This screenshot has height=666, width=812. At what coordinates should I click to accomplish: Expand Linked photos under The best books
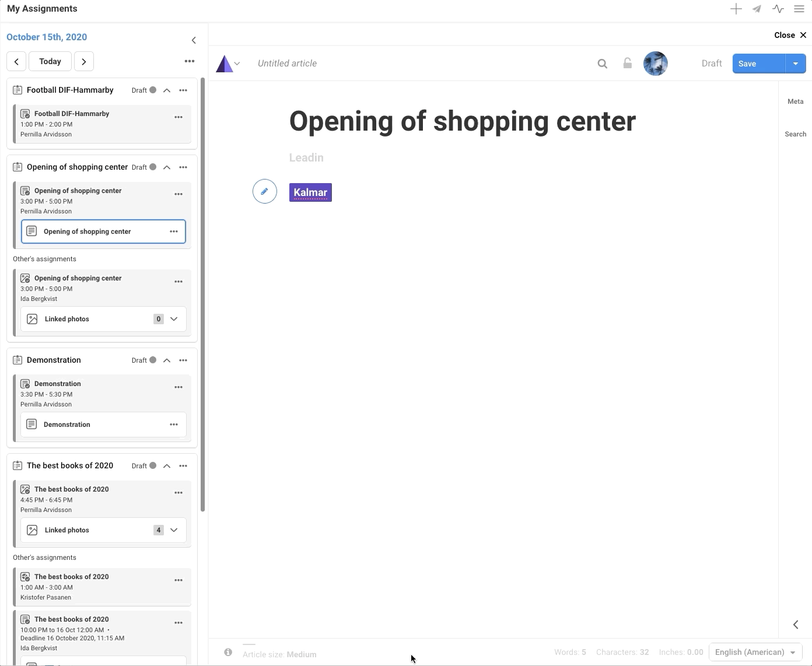coord(174,530)
